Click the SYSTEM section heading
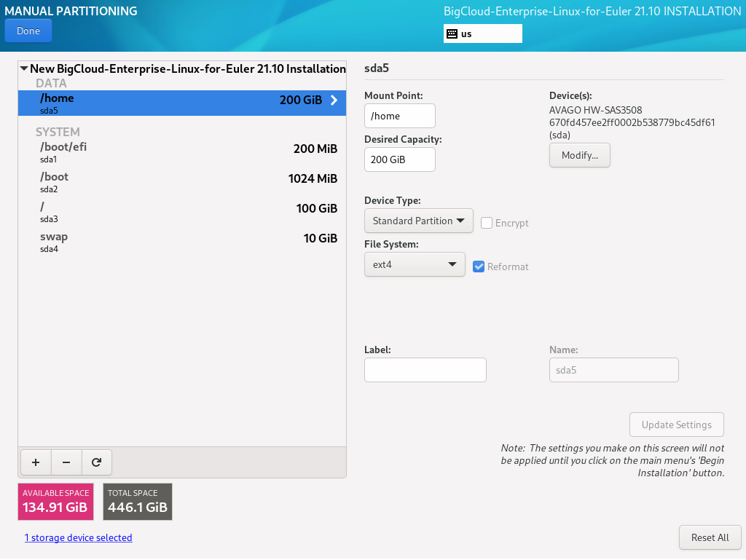746x560 pixels. [x=58, y=132]
